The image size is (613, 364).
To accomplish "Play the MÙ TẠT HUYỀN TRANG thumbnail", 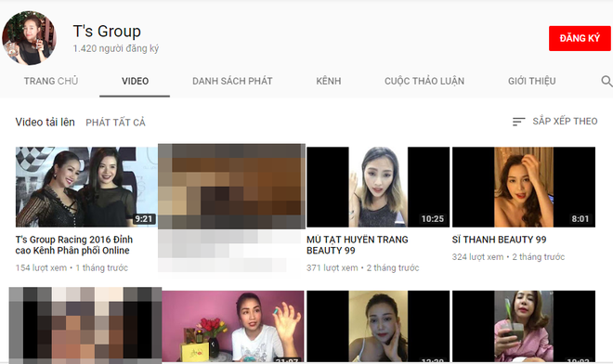I will coord(378,187).
